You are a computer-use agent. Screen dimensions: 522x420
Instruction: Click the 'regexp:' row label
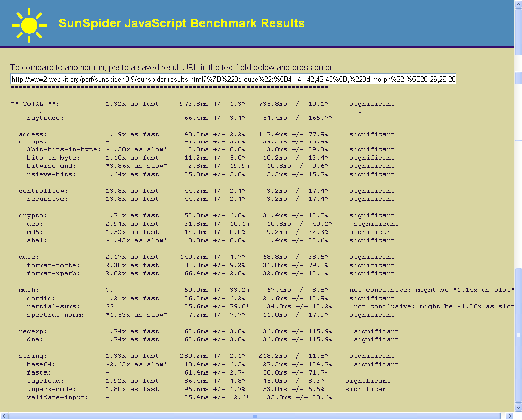[33, 332]
